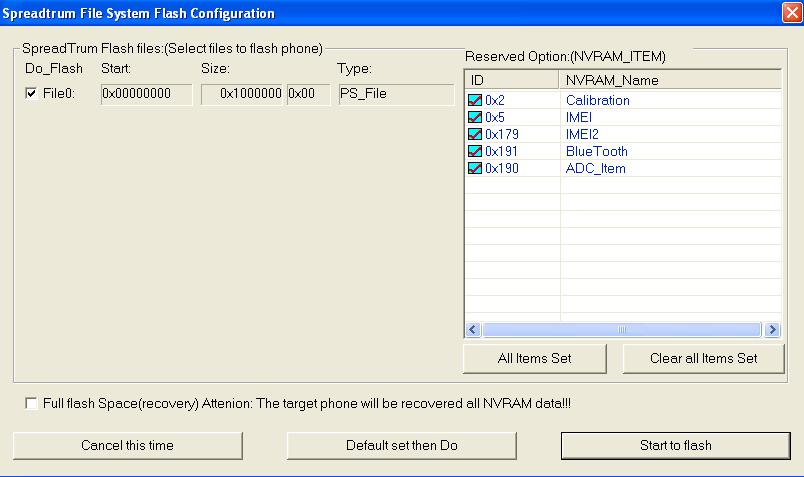Click the horizontal scrollbar thumb in NVRAM list

[x=621, y=329]
